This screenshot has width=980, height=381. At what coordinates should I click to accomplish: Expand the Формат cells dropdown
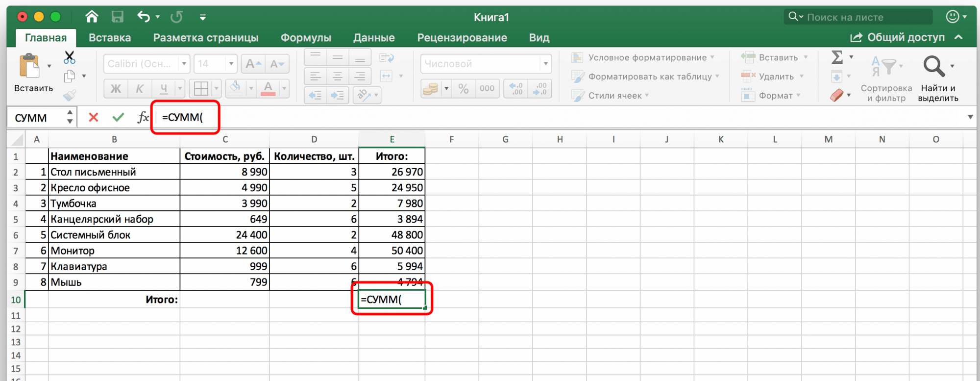[798, 96]
